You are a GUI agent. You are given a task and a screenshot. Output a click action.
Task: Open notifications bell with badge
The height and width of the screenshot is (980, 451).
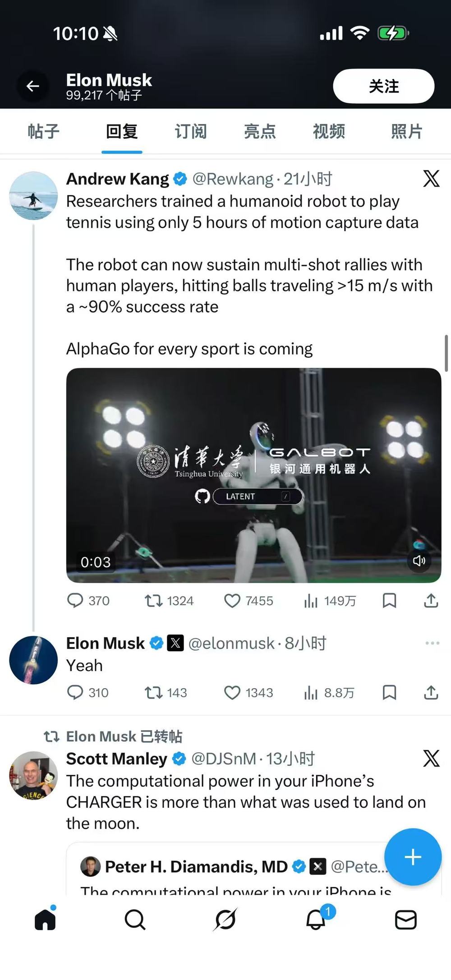click(x=316, y=920)
